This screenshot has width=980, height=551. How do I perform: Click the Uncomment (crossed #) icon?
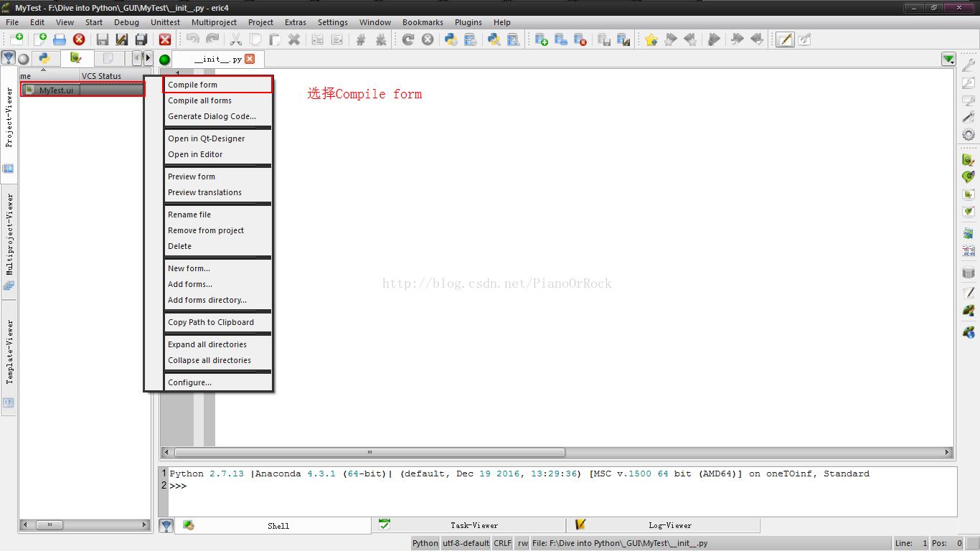381,39
